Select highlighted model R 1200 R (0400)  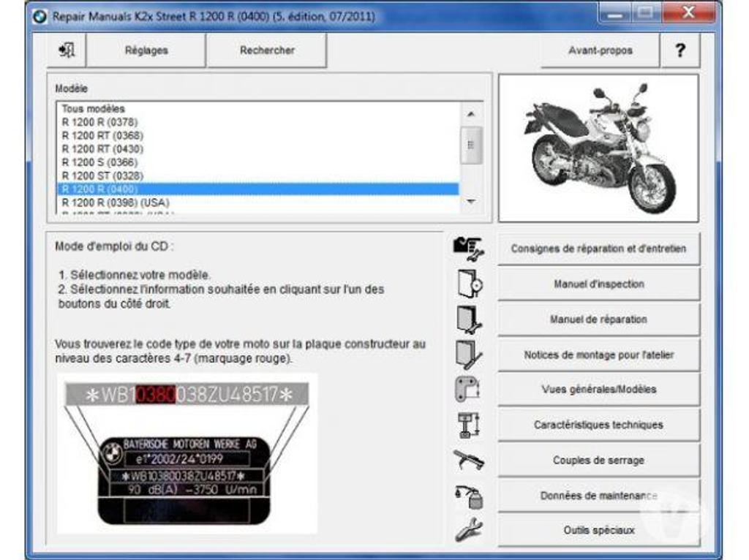[x=258, y=189]
